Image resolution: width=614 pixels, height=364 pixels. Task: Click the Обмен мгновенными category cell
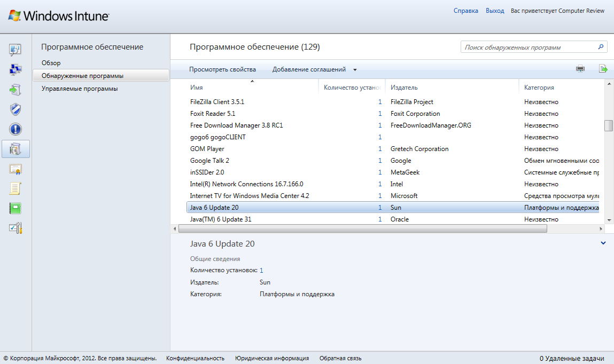pyautogui.click(x=562, y=160)
